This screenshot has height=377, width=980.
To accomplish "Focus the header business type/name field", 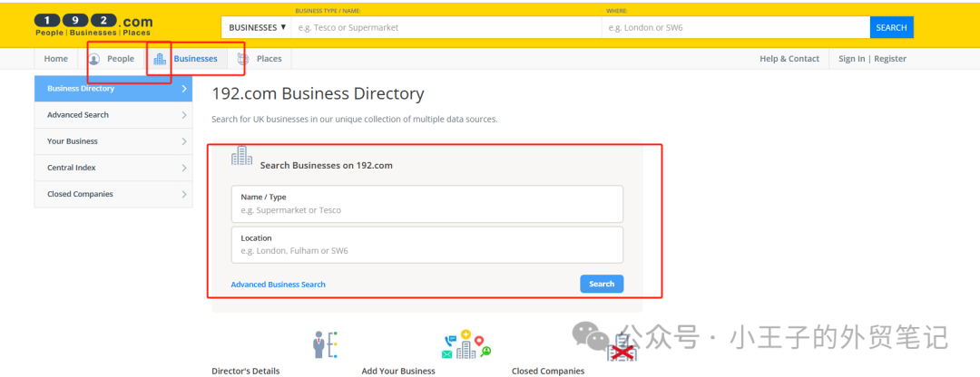I will [446, 27].
